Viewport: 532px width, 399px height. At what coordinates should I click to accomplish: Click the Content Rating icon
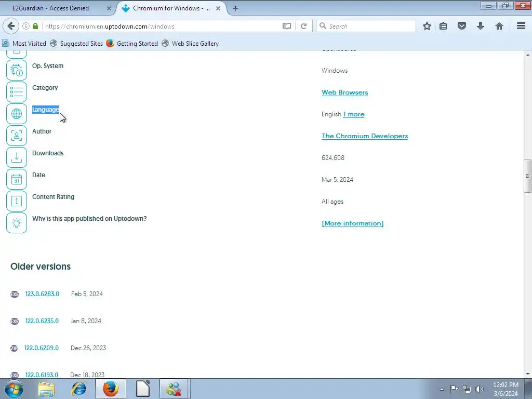click(x=17, y=201)
